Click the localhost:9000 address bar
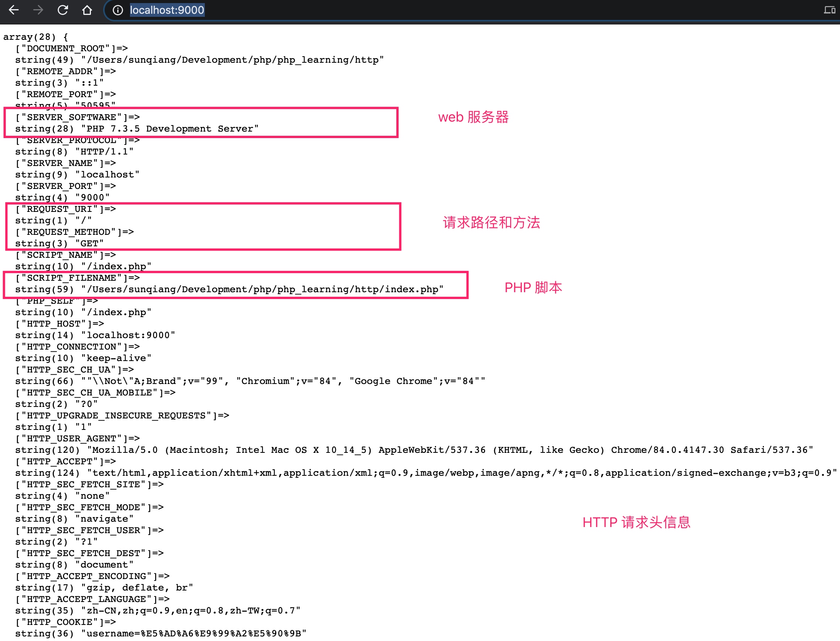840x641 pixels. click(x=167, y=10)
